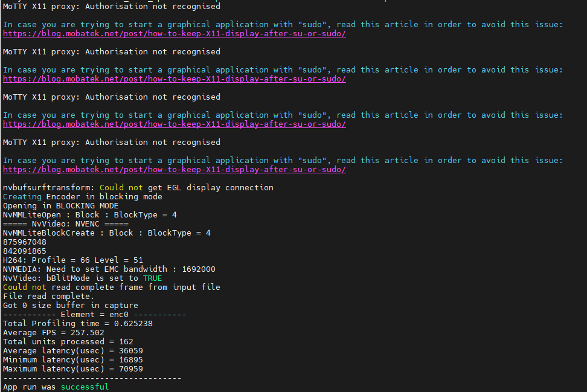Click the 'nvbufsurftransform: Could not get EGL display connection' line

click(x=138, y=188)
